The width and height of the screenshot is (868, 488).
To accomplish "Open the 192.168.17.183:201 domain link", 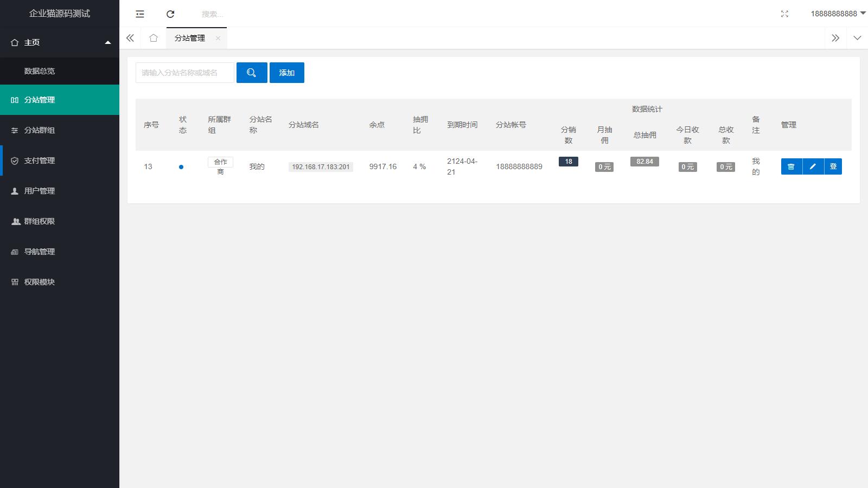I will click(321, 167).
